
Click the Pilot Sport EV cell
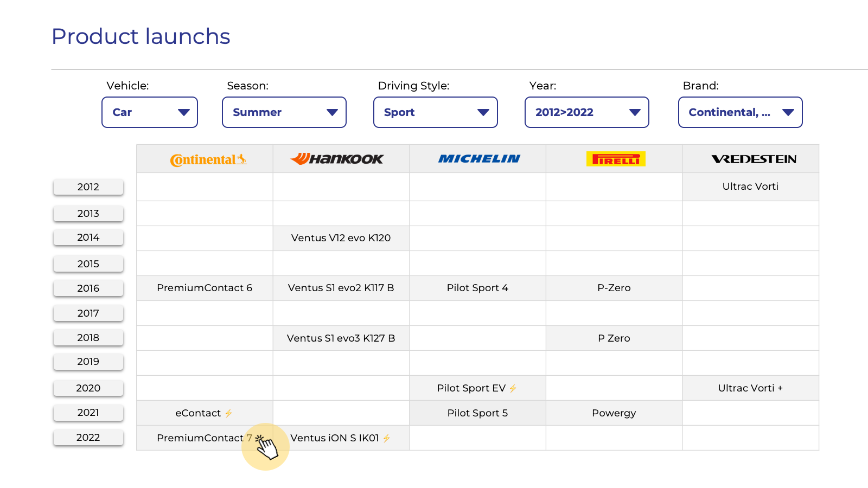(477, 388)
